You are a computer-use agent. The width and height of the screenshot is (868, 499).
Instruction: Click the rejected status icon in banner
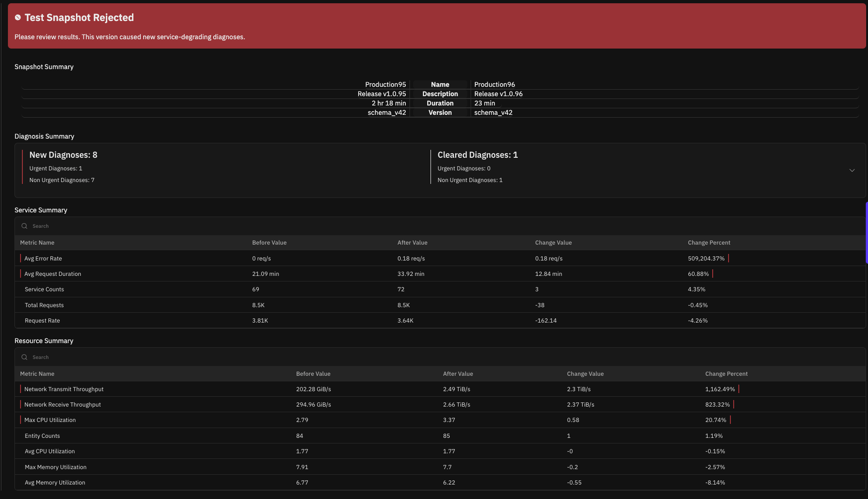(18, 18)
